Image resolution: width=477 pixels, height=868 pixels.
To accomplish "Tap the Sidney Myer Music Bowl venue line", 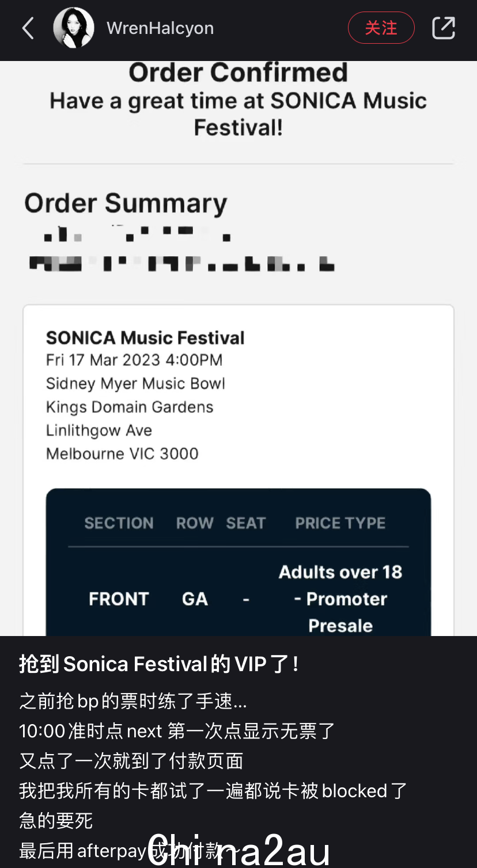I will pos(135,384).
